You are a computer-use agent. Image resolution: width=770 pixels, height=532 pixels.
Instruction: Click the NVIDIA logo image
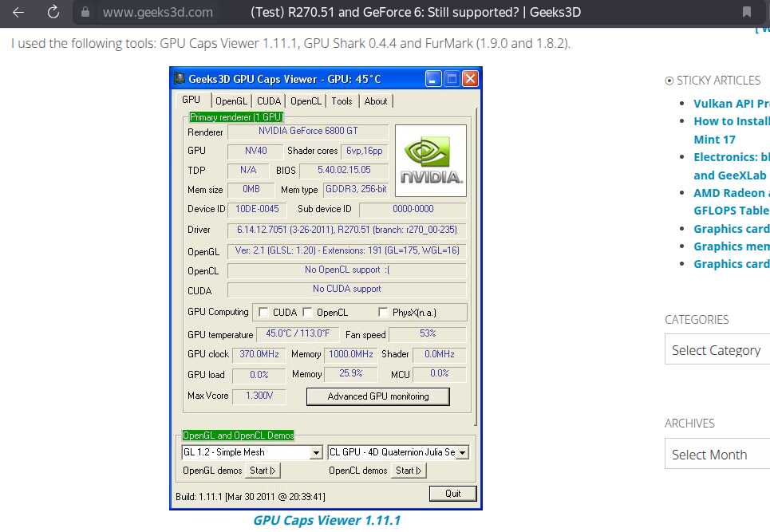coord(431,160)
